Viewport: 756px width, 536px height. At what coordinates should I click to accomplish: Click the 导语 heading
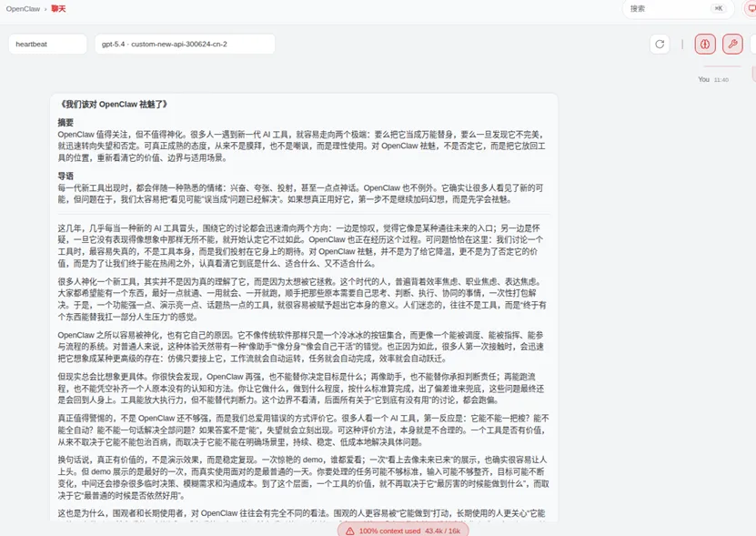[66, 177]
